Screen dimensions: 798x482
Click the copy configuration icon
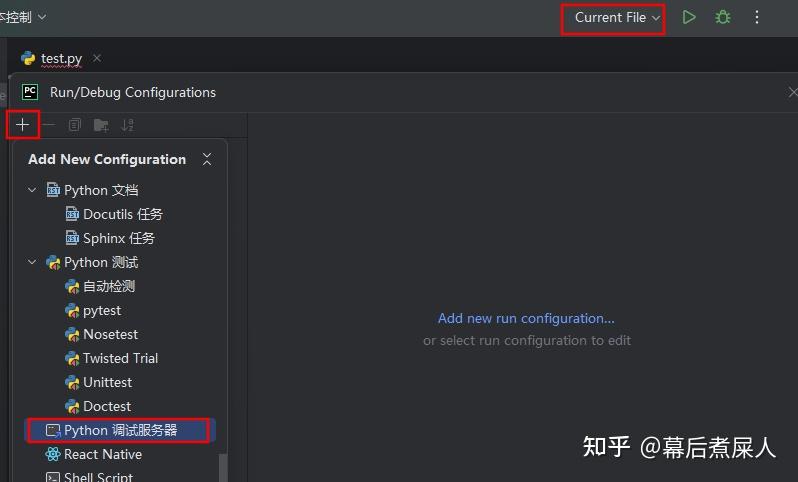[75, 125]
